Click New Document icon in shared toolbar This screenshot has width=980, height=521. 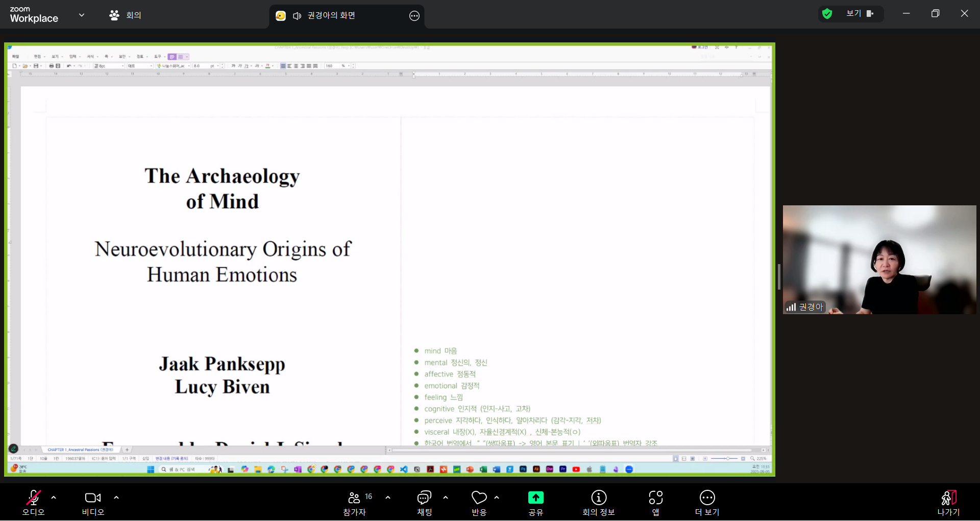pyautogui.click(x=14, y=66)
